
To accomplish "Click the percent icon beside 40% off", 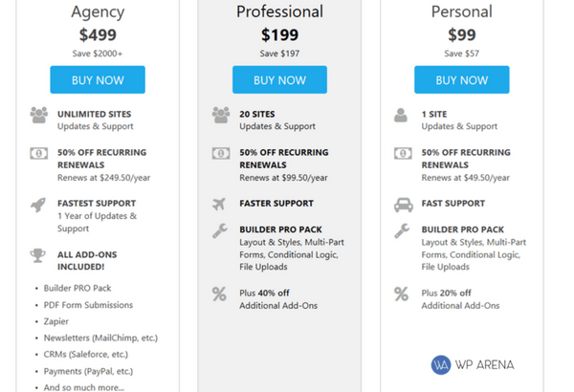I will [x=219, y=294].
